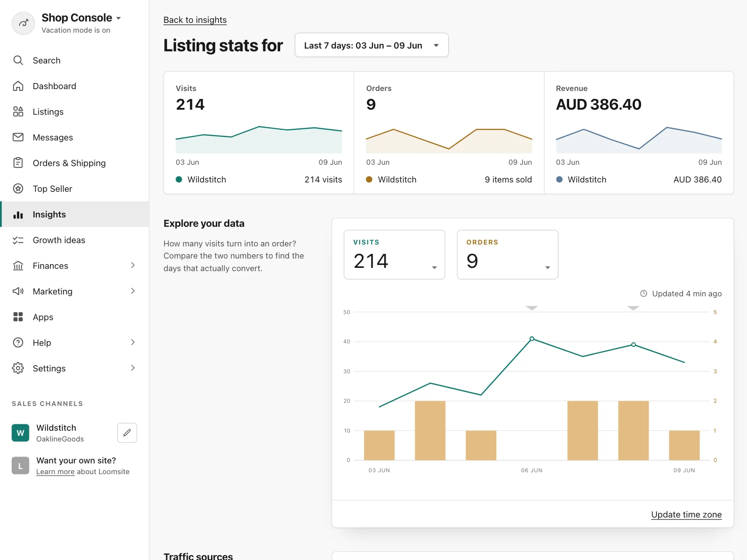Expand the Shop Console dropdown arrow
Image resolution: width=747 pixels, height=560 pixels.
119,18
